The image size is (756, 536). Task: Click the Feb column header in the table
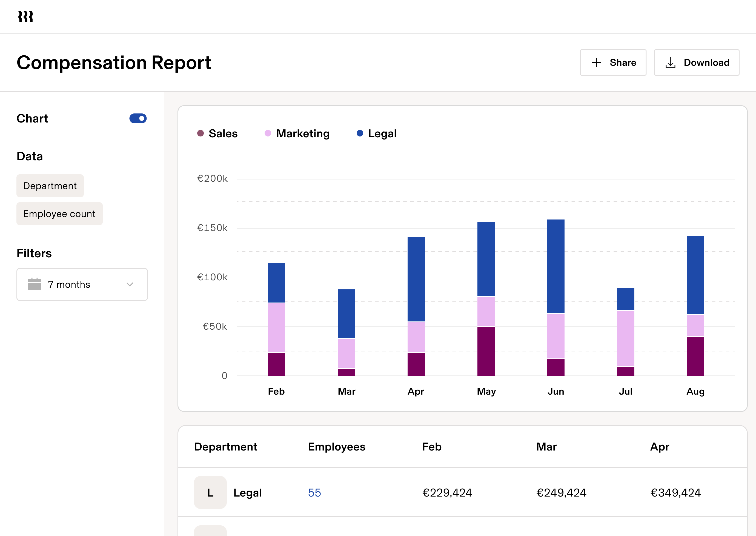click(431, 447)
